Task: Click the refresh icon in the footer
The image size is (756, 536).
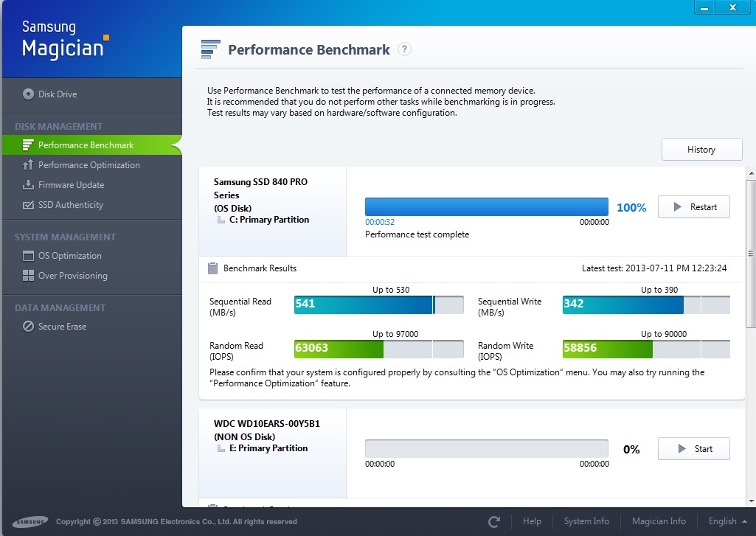Action: tap(493, 521)
